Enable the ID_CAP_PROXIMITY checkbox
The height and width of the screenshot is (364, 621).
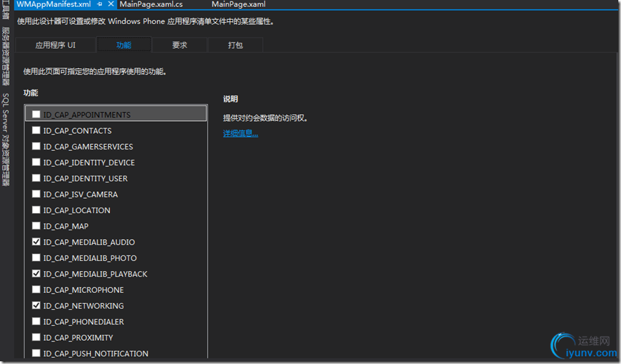pyautogui.click(x=36, y=337)
